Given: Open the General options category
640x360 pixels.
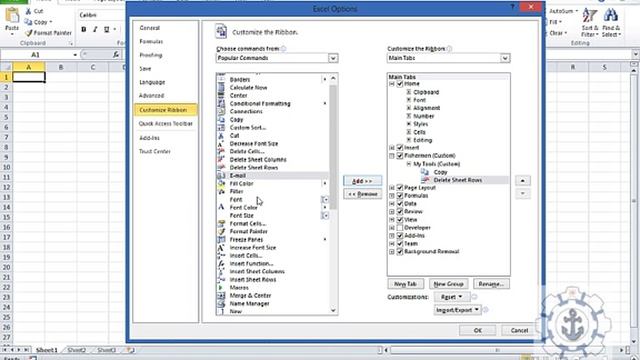Looking at the screenshot, I should [x=165, y=28].
